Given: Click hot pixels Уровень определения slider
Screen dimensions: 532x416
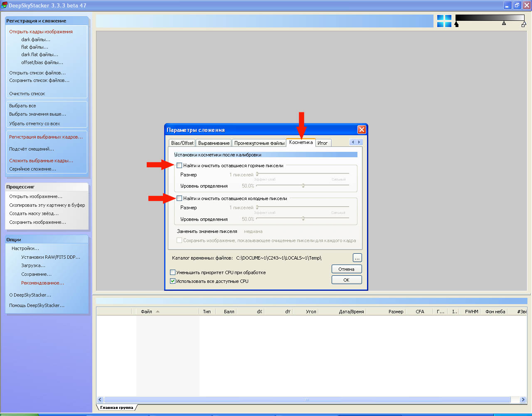Looking at the screenshot, I should [303, 186].
